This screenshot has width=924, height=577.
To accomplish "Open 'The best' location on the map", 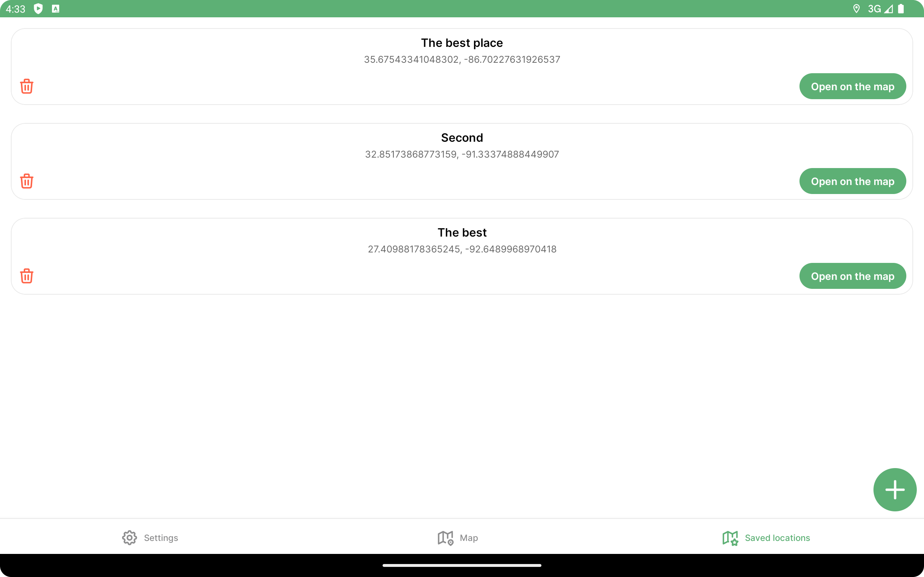I will coord(853,276).
